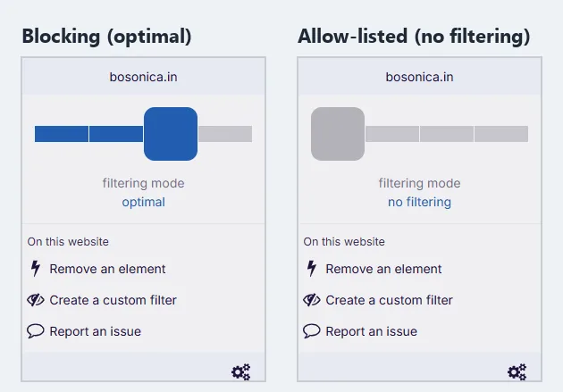
Task: Click 'On this website' label in Allow-listed panel
Action: [x=344, y=242]
